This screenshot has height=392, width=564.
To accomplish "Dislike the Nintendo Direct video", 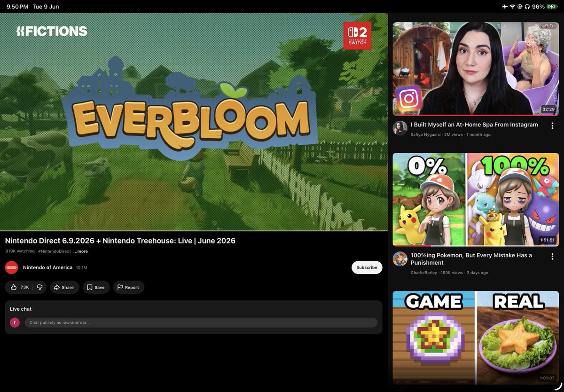I will coord(40,287).
